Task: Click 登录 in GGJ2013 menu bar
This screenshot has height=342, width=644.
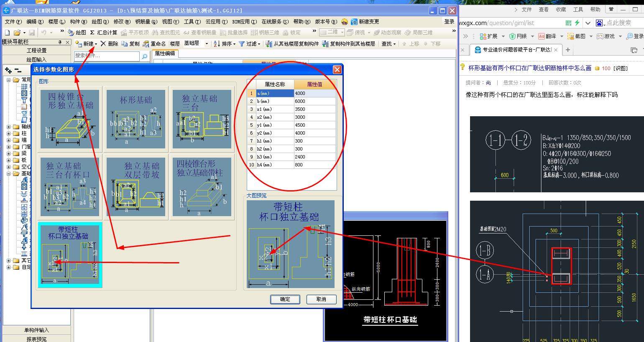Action: (x=449, y=21)
